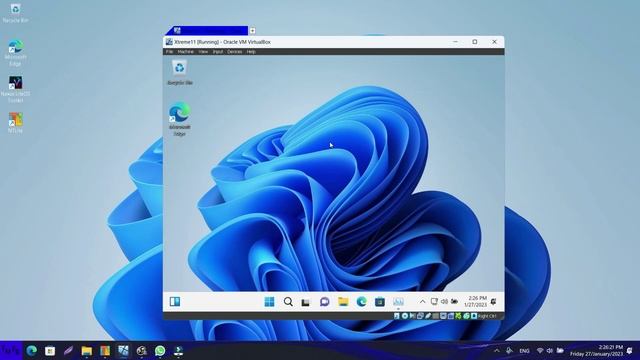Click the network adapter icon in VirtualBox status bar
The width and height of the screenshot is (640, 360).
click(x=420, y=316)
